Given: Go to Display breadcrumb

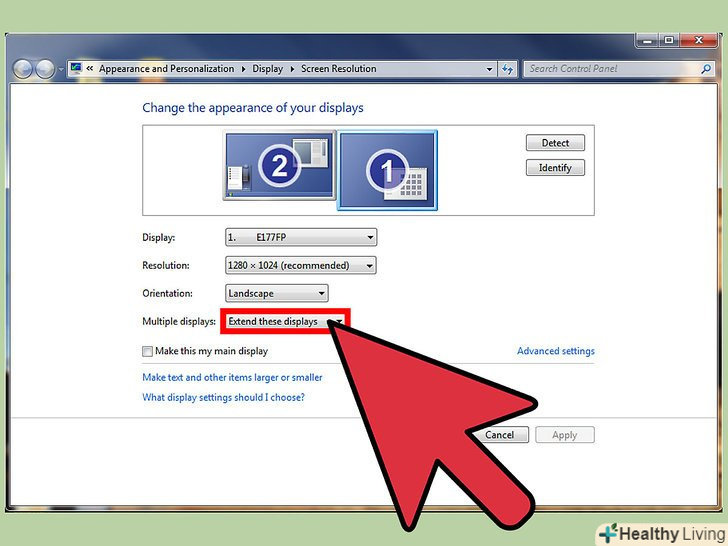Looking at the screenshot, I should [x=267, y=69].
